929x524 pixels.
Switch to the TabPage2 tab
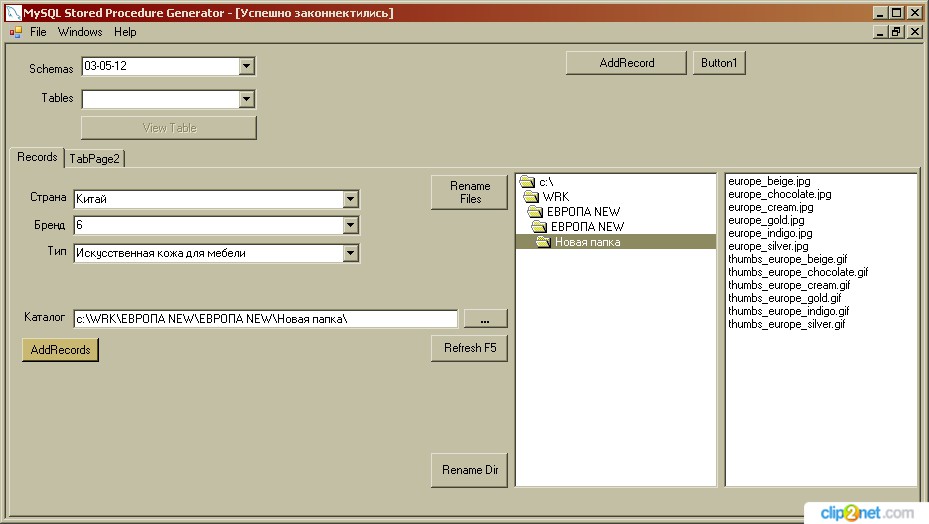[94, 159]
